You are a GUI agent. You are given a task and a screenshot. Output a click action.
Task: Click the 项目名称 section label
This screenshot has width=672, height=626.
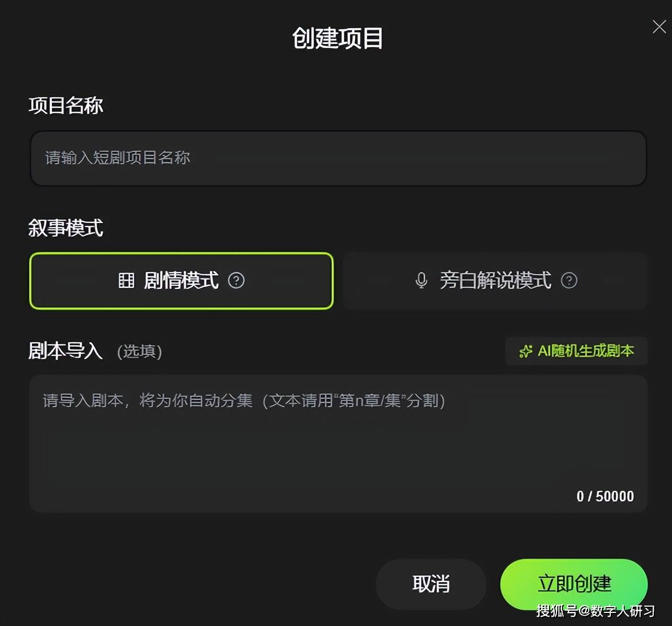point(65,105)
